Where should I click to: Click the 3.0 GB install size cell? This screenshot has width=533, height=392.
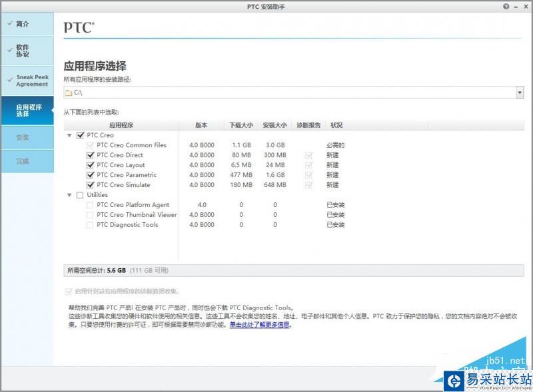click(275, 145)
